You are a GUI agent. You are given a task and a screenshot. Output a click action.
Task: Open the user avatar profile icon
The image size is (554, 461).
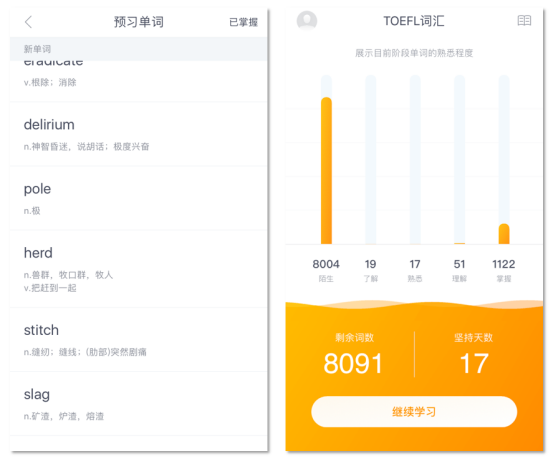pos(307,20)
